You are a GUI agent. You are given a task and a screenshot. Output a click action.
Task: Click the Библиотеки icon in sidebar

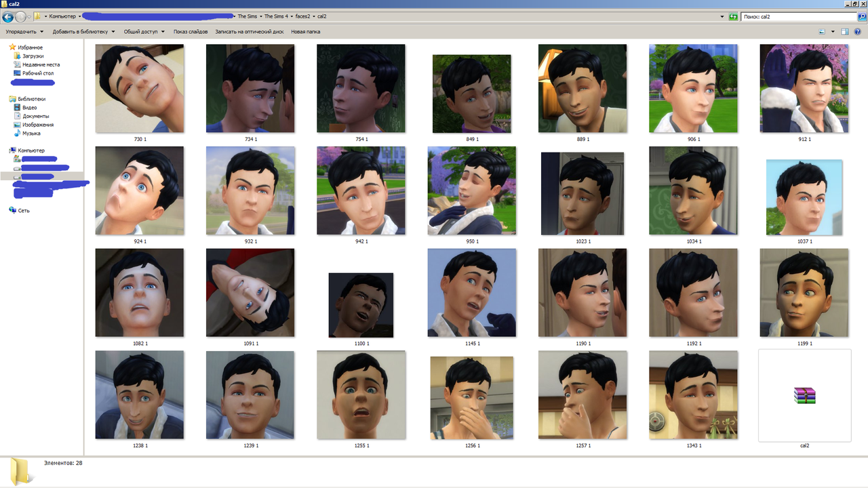(x=13, y=99)
